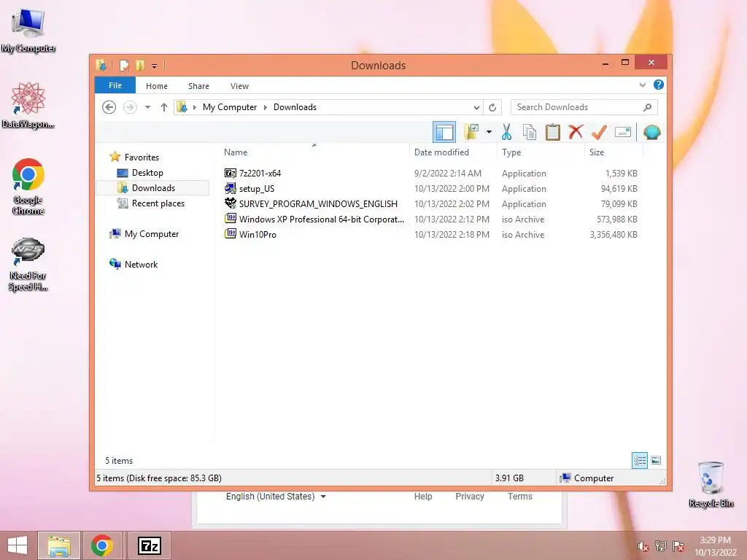Click the Forward navigation arrow
This screenshot has width=747, height=560.
click(130, 107)
